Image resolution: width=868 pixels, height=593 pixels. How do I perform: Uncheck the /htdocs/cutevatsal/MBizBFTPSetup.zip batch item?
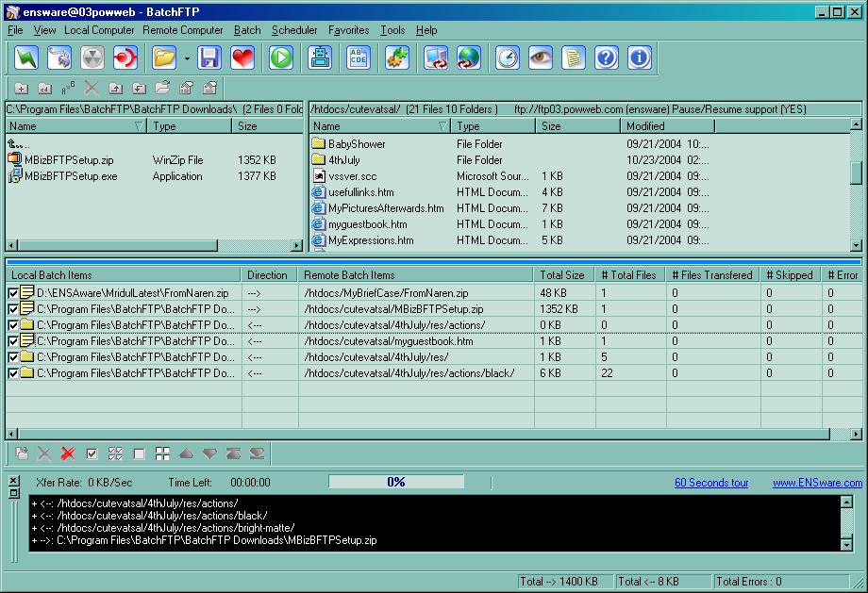point(13,309)
